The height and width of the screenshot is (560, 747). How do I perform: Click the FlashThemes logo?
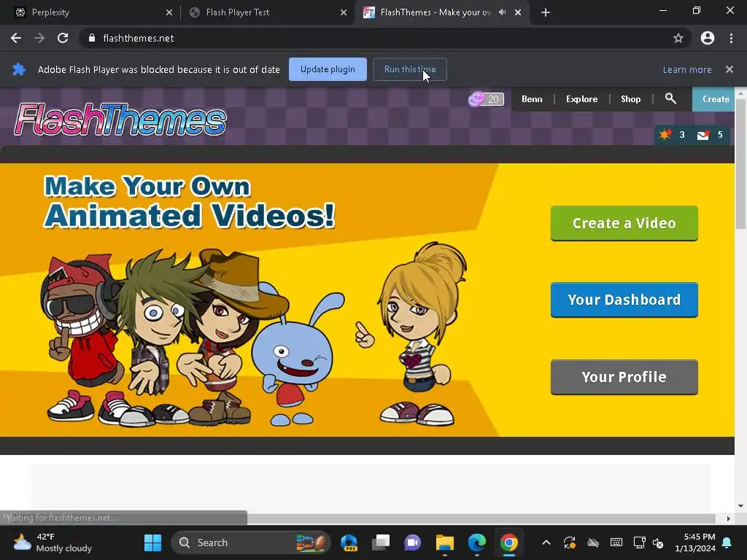(x=120, y=120)
